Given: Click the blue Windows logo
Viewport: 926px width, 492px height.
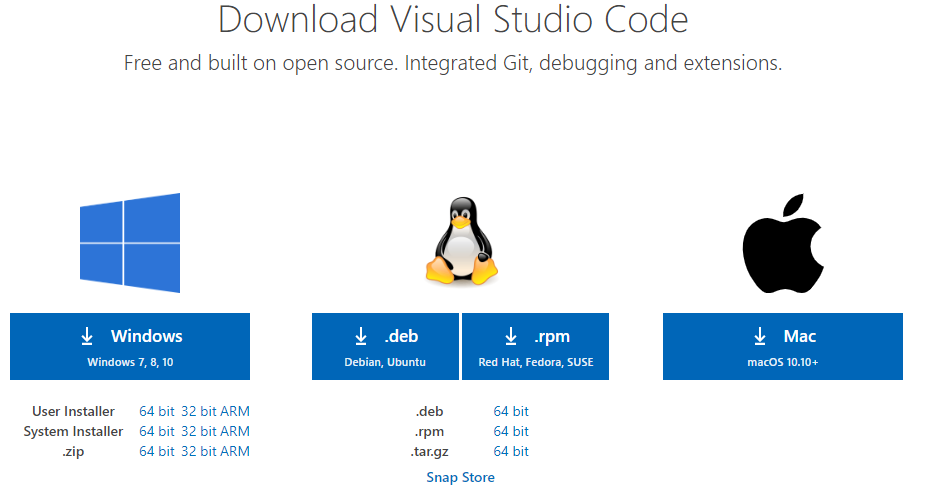Looking at the screenshot, I should coord(130,243).
